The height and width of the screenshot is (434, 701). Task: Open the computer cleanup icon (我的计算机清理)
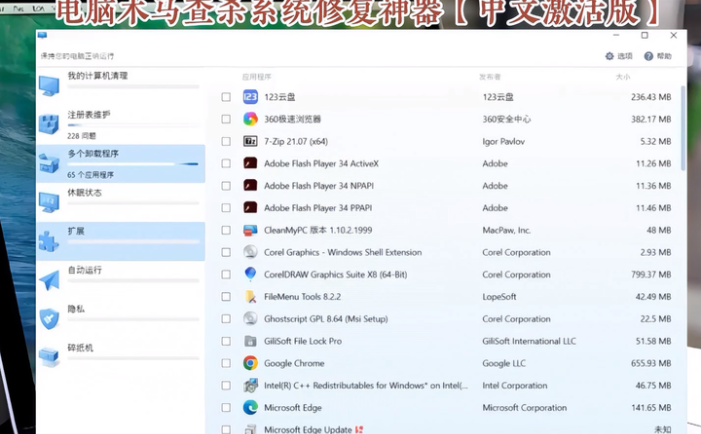(x=50, y=85)
